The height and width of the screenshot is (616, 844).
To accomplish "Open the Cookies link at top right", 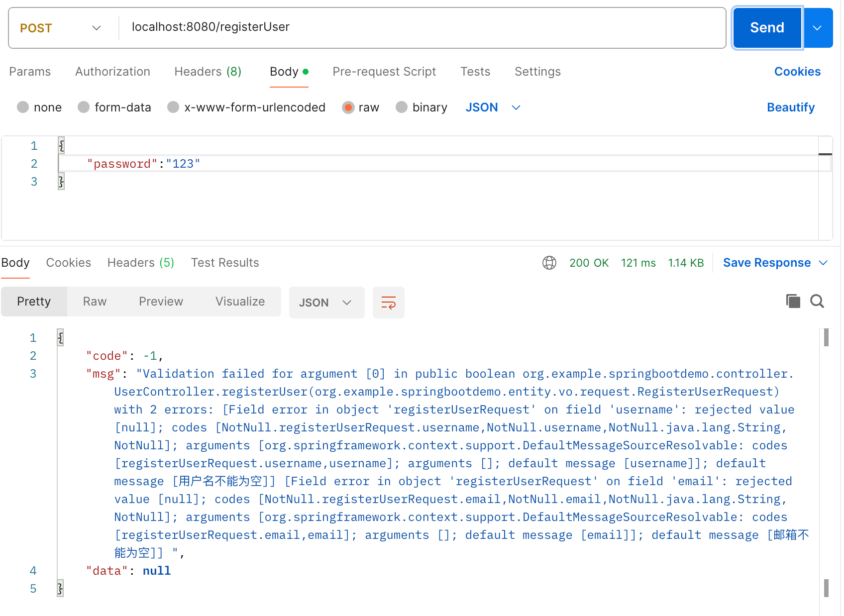I will [797, 72].
